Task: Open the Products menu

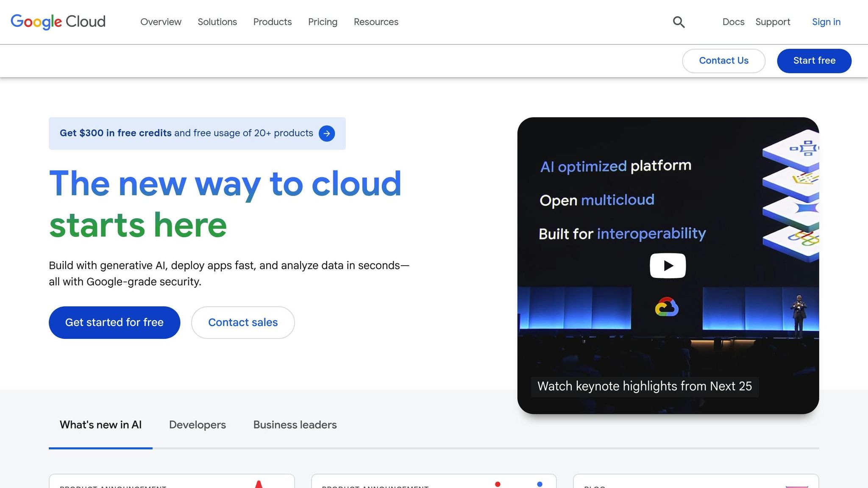Action: point(273,22)
